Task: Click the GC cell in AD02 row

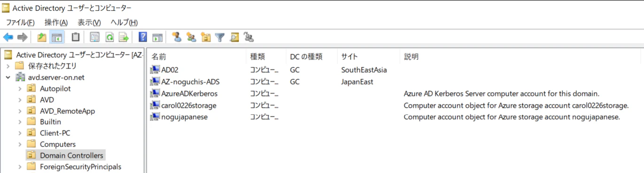Action: 295,70
